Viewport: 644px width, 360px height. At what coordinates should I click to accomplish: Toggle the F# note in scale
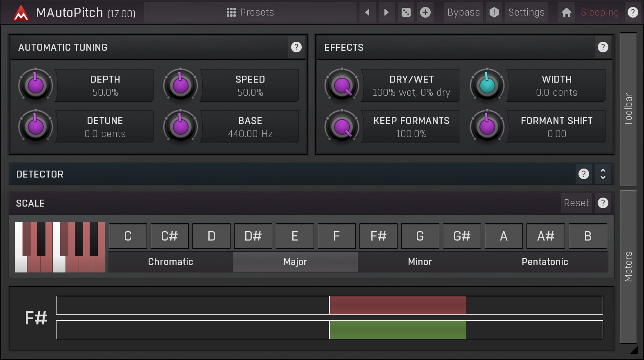click(x=378, y=236)
